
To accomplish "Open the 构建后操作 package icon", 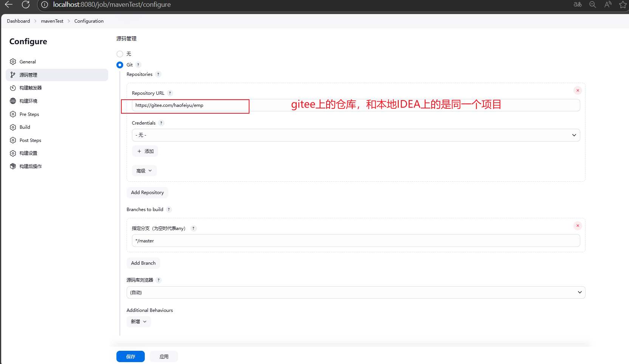I will click(12, 166).
